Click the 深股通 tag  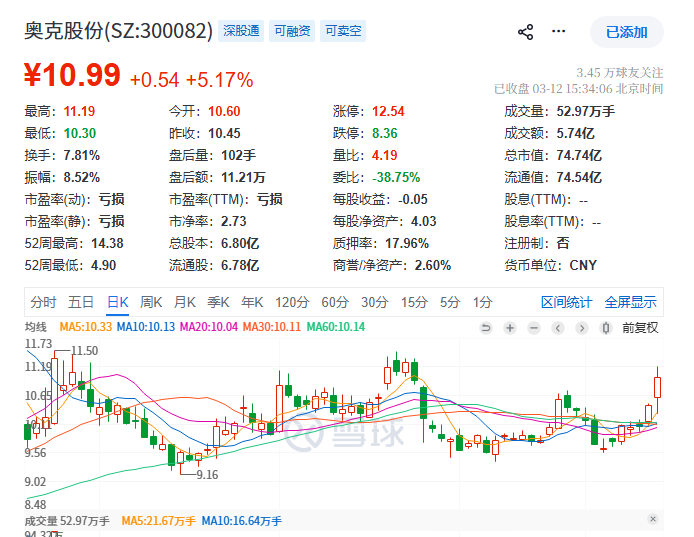[241, 31]
